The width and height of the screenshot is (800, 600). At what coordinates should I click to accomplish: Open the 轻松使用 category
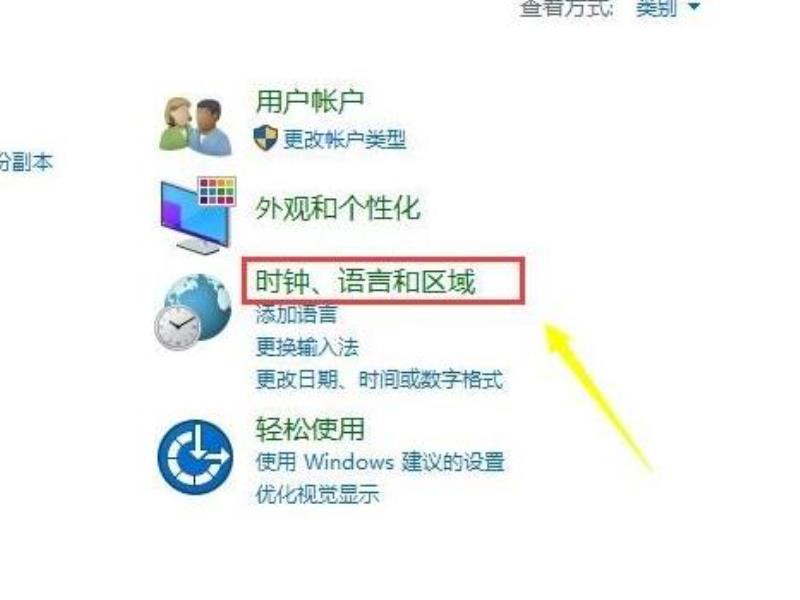[x=310, y=429]
